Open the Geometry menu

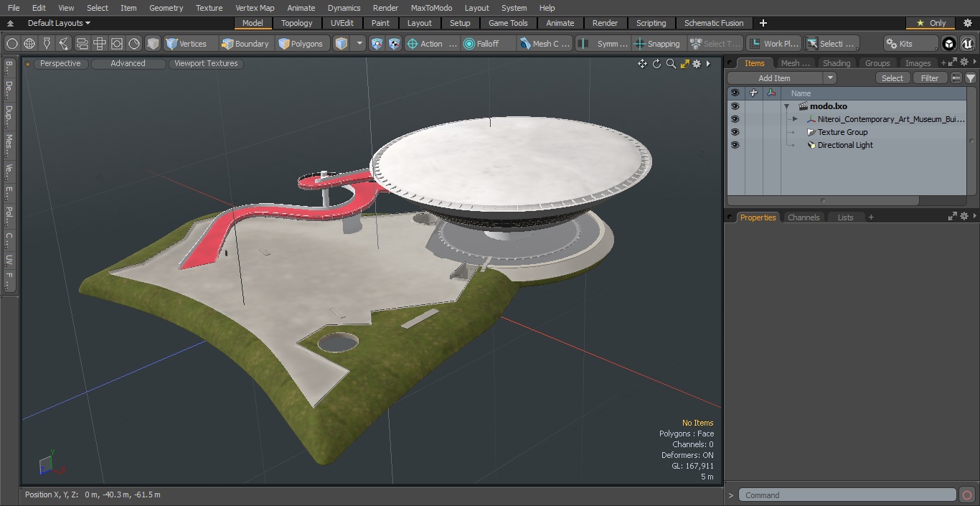coord(166,8)
